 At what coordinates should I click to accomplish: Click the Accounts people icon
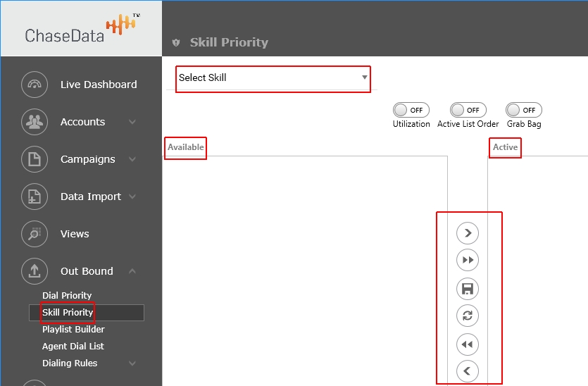(35, 122)
